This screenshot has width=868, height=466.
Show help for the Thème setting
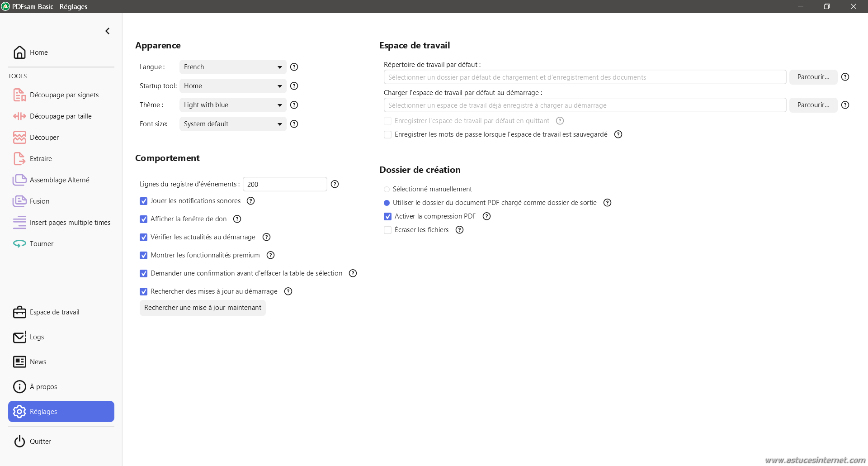click(x=294, y=105)
